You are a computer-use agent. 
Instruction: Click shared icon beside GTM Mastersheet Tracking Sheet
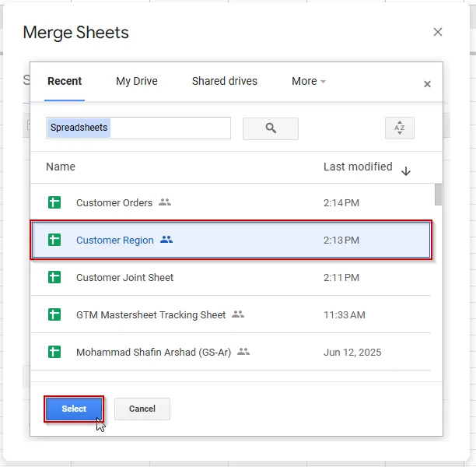pos(238,314)
